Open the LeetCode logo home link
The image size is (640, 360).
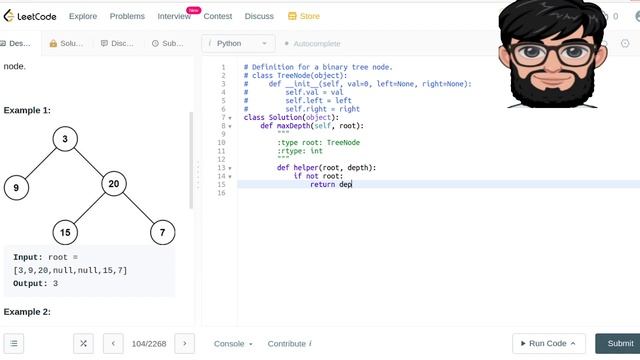(x=30, y=16)
